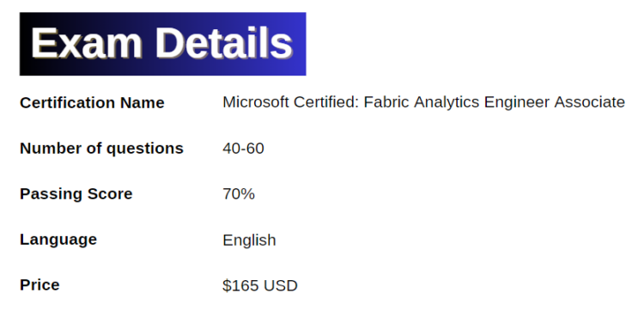Click the Exam Details heading banner
Viewport: 644px width, 311px height.
pyautogui.click(x=162, y=44)
